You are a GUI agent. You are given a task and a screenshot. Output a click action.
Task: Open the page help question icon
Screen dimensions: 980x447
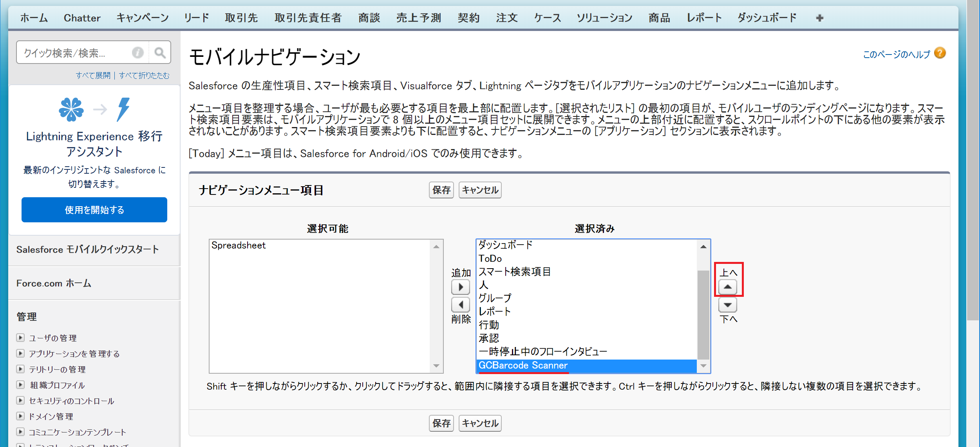940,53
